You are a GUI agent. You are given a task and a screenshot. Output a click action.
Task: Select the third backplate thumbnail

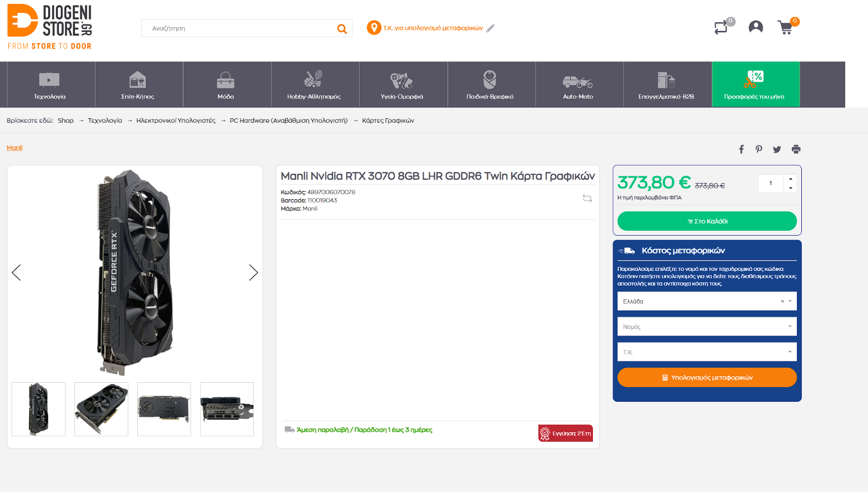tap(164, 409)
